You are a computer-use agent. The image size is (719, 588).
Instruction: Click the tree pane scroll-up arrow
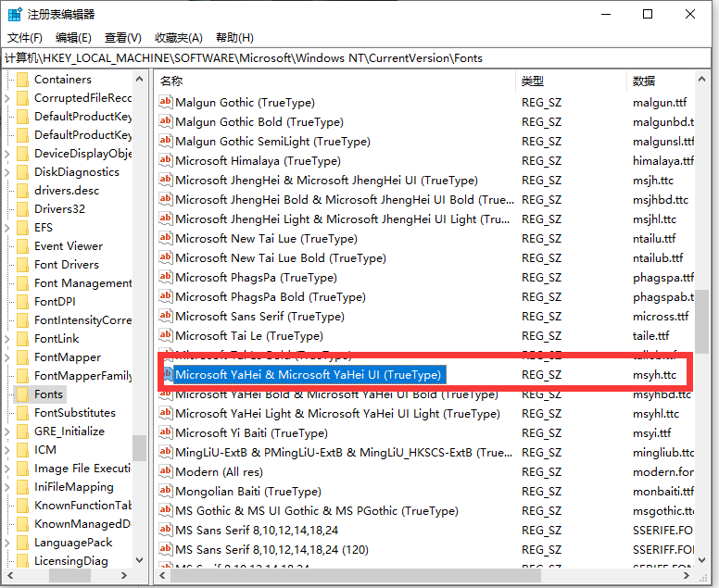[139, 79]
